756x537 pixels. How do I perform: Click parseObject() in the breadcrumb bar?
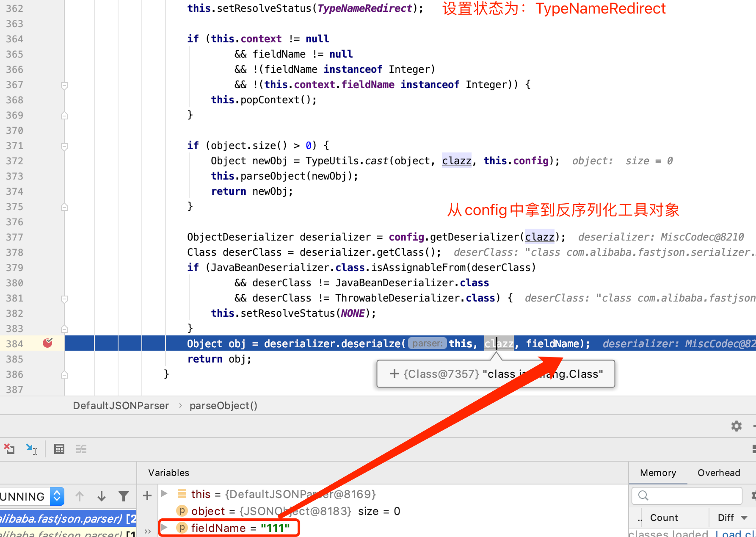pyautogui.click(x=223, y=405)
